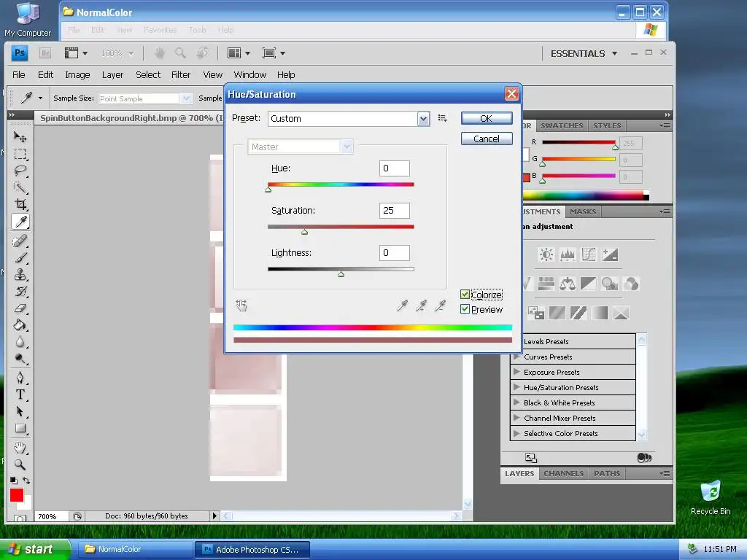Click the Subtract from Sample eyedropper

440,306
